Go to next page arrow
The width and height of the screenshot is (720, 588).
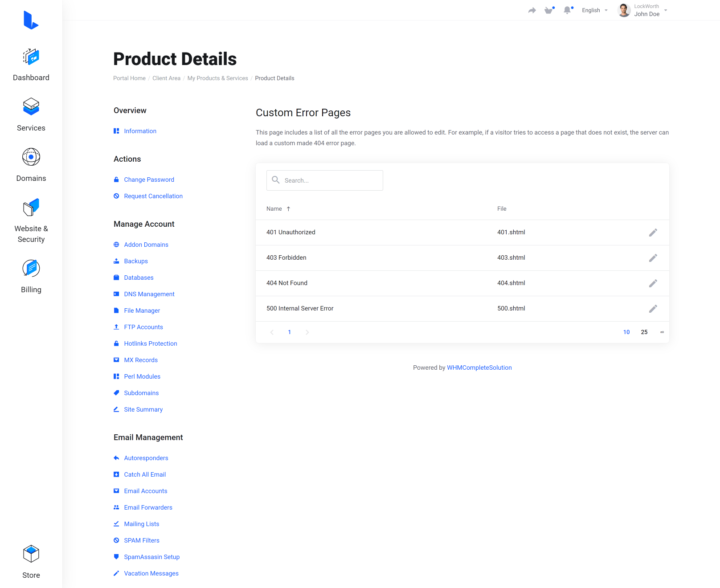(x=307, y=332)
